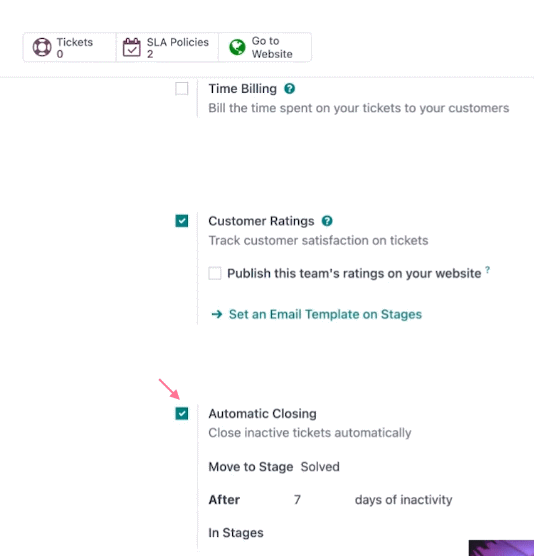Tick Publish this team's ratings on your website
Viewport: 534px width, 556px height.
[x=215, y=273]
